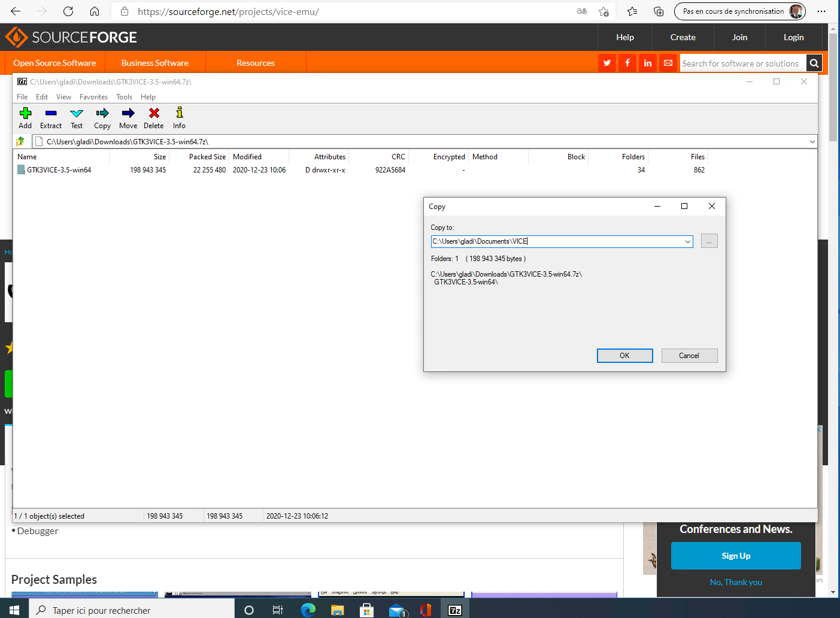Open the Open Source Software tab

coord(54,63)
